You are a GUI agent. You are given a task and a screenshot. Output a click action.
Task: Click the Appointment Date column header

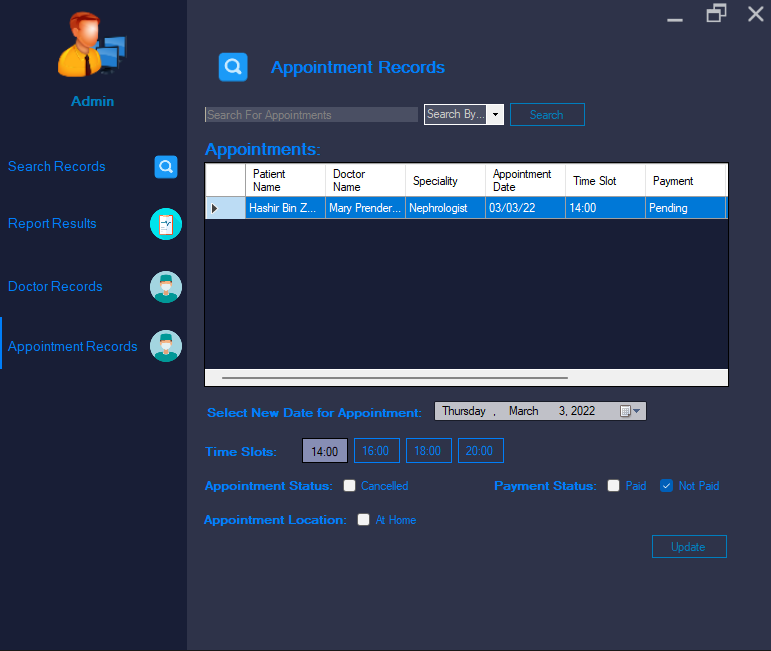click(x=526, y=180)
